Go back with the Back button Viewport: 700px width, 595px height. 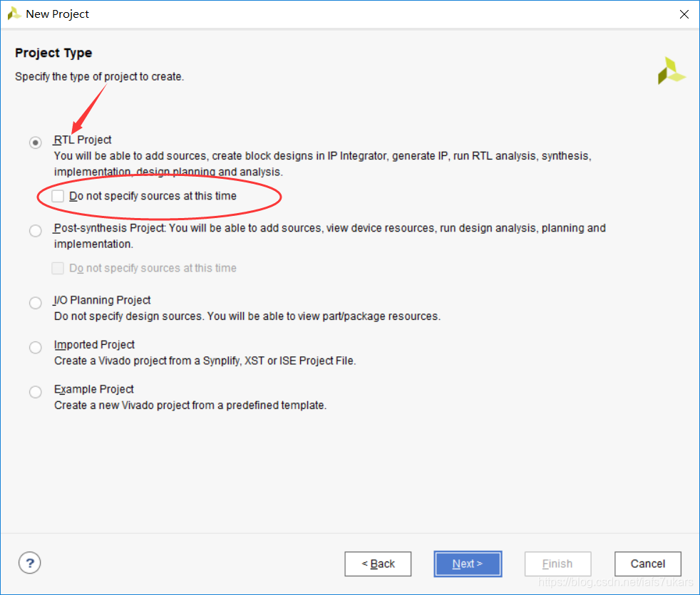click(378, 564)
